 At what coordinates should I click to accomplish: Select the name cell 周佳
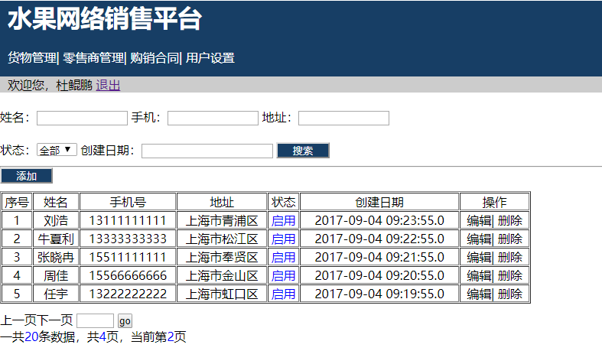[56, 276]
